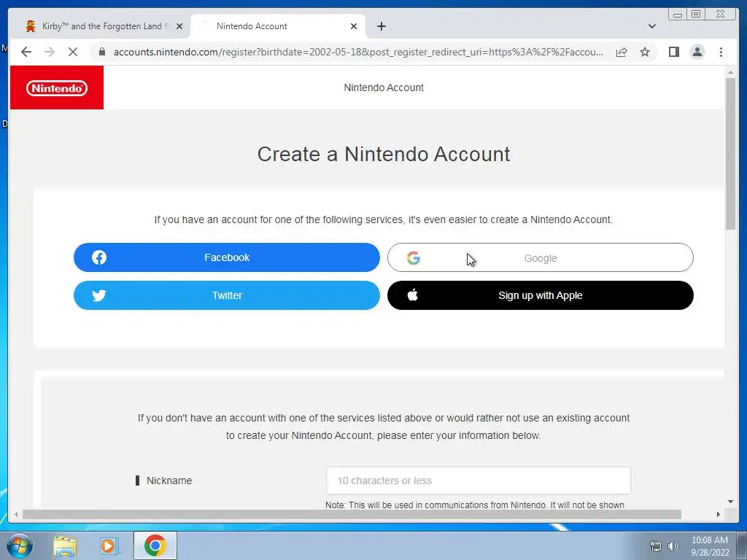Sign up with Facebook
The height and width of the screenshot is (560, 747).
(227, 257)
